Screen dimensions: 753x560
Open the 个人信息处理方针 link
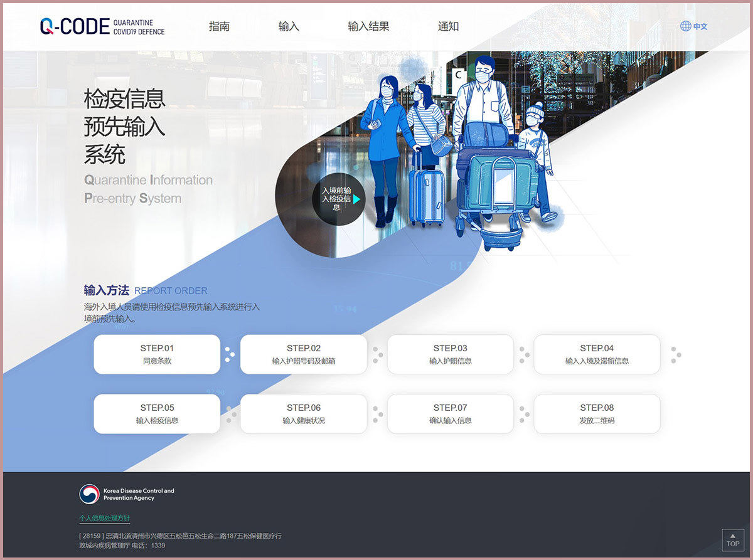(x=105, y=519)
